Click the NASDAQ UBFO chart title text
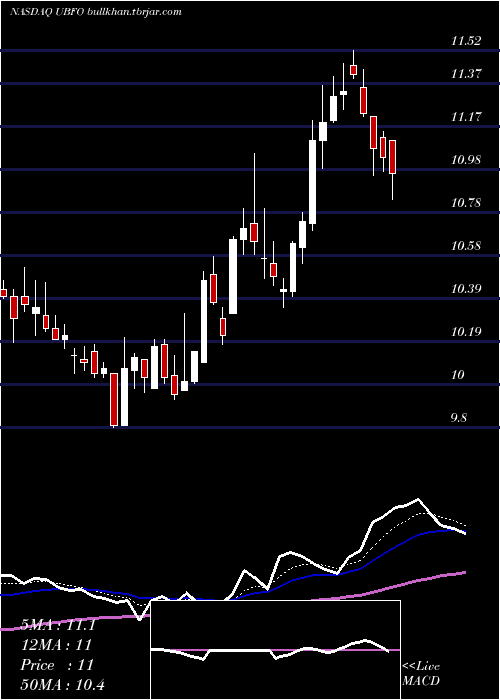500x700 pixels. [96, 12]
